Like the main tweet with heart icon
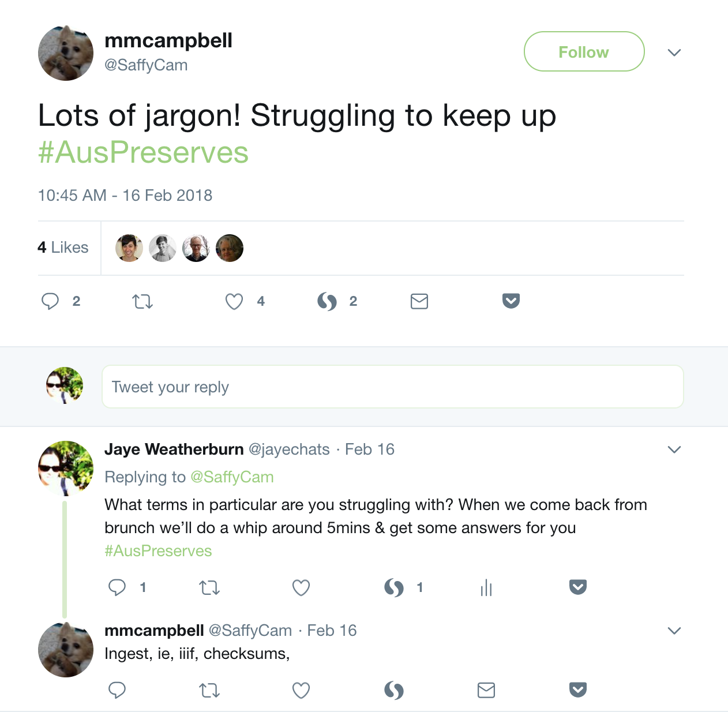 click(234, 301)
